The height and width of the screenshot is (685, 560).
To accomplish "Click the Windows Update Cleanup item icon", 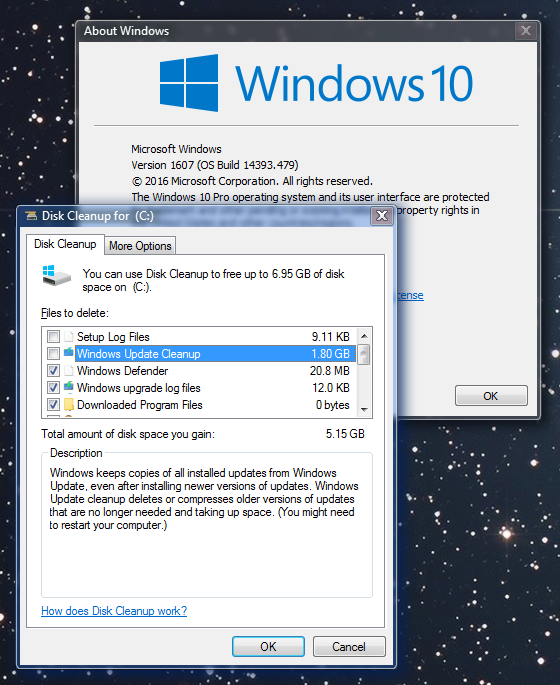I will pos(69,352).
